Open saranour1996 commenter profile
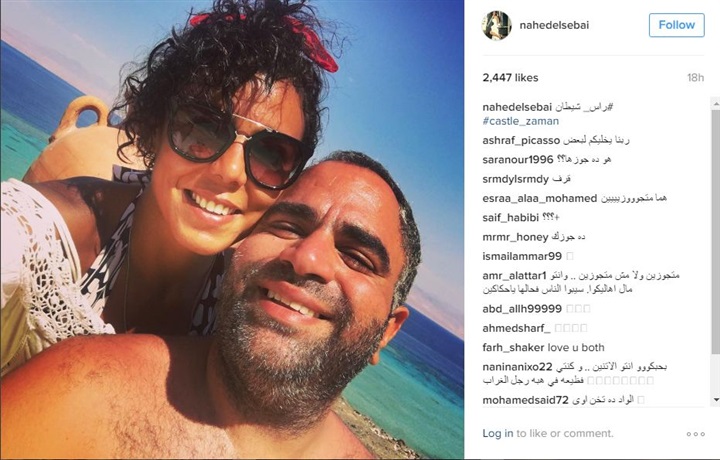This screenshot has width=720, height=460. (518, 160)
